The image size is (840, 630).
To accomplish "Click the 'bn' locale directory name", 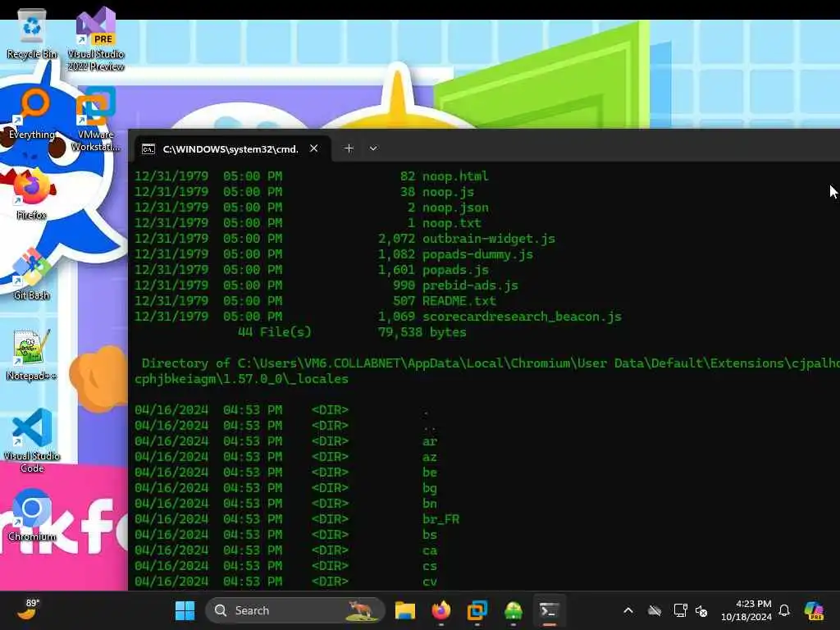I will tap(430, 504).
